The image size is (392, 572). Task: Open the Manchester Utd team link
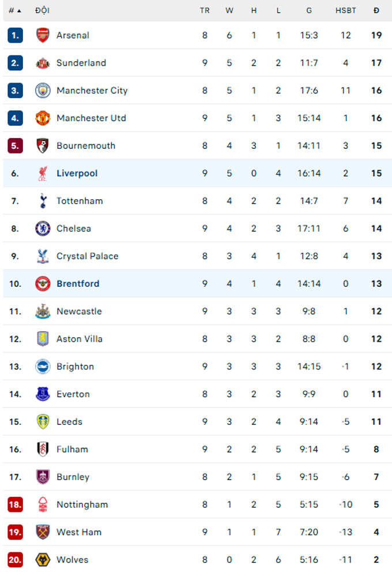point(91,118)
